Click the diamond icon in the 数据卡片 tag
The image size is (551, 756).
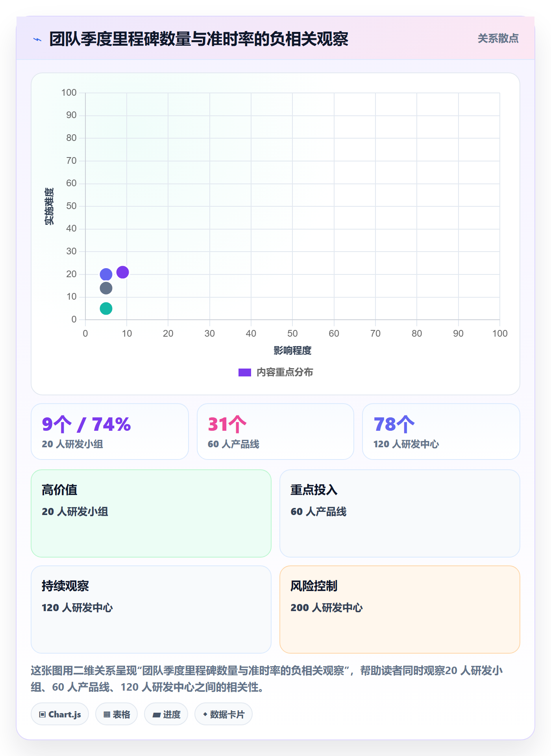[x=205, y=714]
